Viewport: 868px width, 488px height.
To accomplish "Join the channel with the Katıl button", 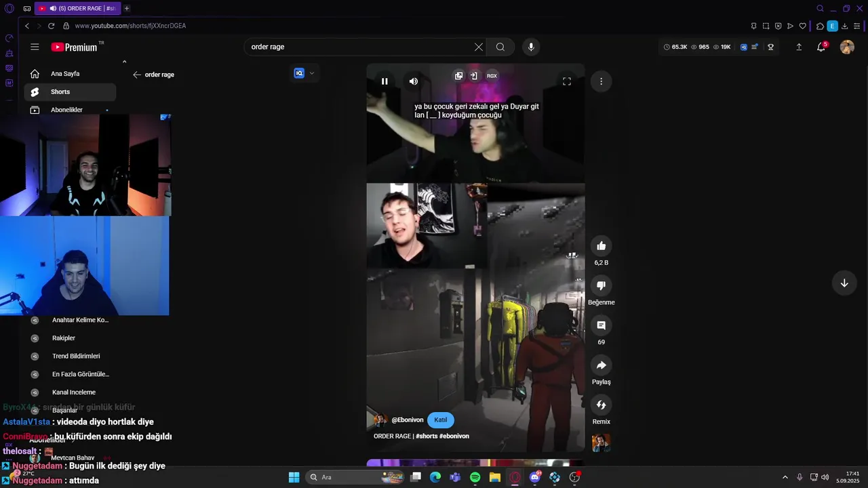I will click(441, 420).
